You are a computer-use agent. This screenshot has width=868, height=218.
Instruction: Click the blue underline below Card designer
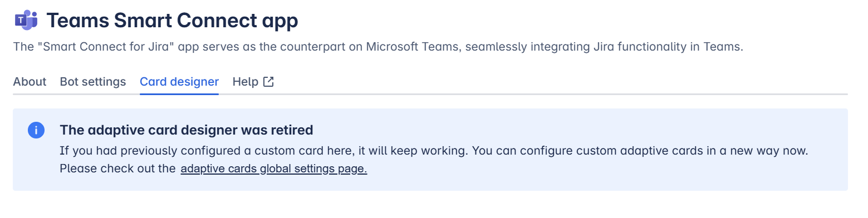point(179,94)
